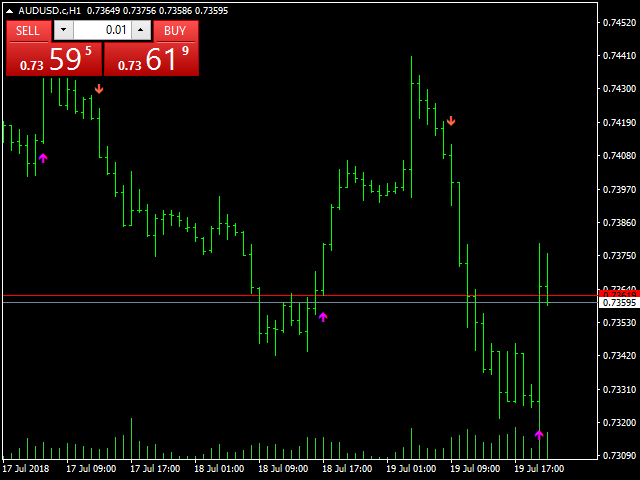
Task: Click the SELL button
Action: [x=28, y=31]
